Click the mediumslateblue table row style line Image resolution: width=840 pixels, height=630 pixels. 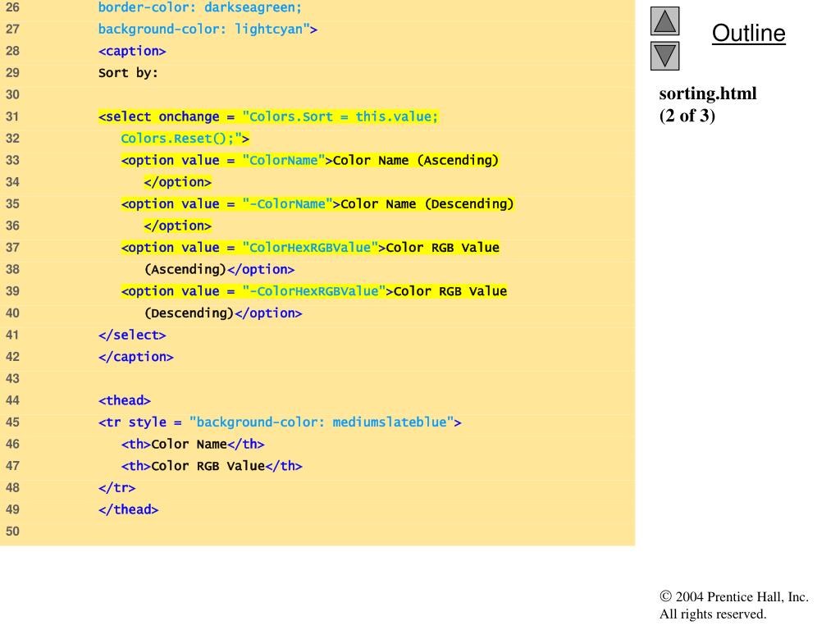pyautogui.click(x=280, y=422)
